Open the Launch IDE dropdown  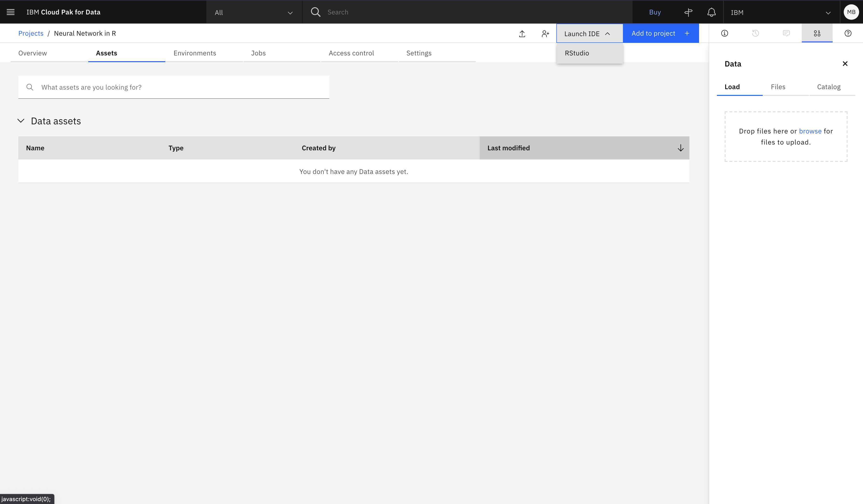click(588, 33)
